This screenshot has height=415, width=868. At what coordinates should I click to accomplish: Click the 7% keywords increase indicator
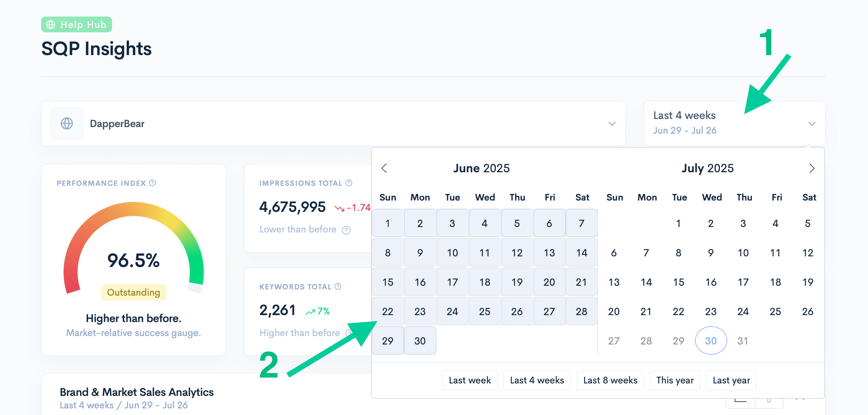[x=318, y=311]
